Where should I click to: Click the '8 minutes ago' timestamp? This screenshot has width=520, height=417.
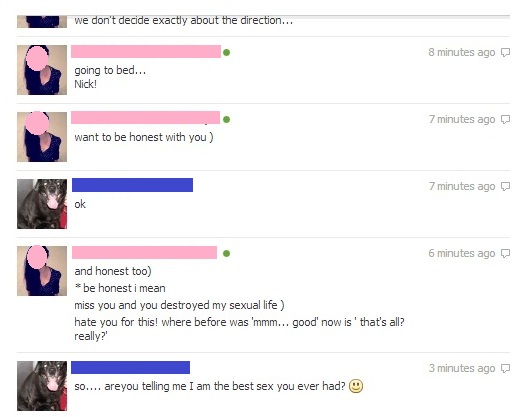tap(462, 53)
